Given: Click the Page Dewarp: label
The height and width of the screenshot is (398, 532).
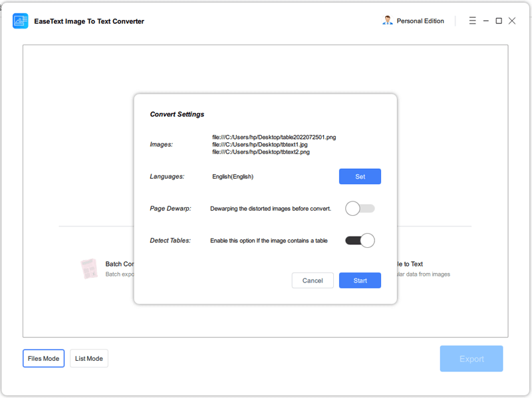Looking at the screenshot, I should (x=170, y=209).
